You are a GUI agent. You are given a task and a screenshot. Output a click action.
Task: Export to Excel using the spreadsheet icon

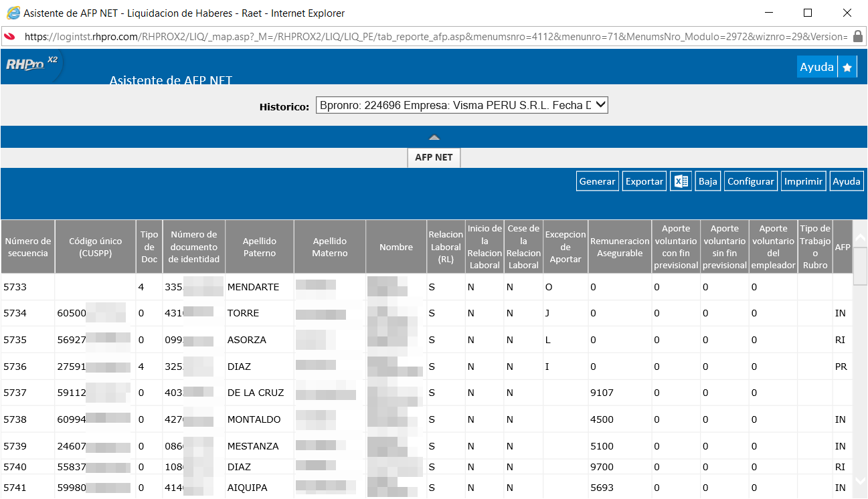(x=681, y=181)
